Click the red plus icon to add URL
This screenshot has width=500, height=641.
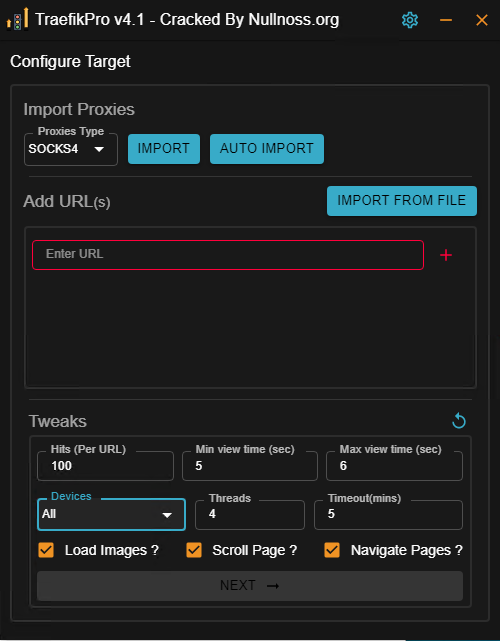click(x=446, y=255)
